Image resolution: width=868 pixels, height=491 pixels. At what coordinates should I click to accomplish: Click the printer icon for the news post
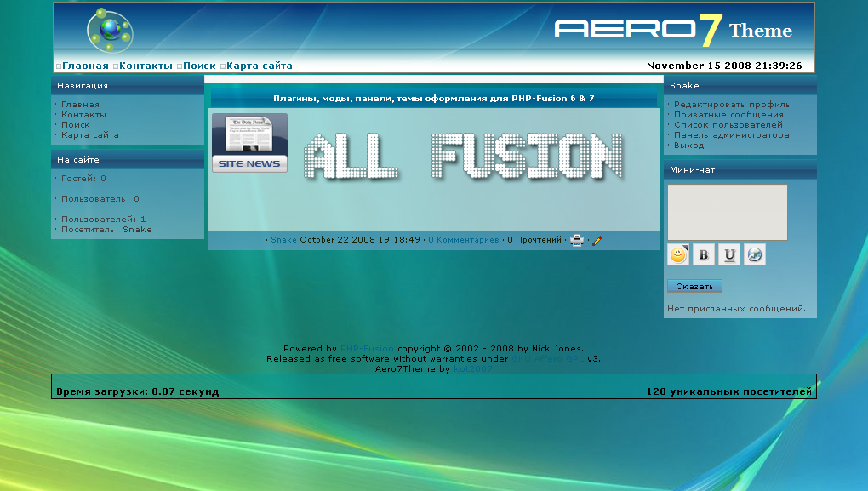pos(577,240)
